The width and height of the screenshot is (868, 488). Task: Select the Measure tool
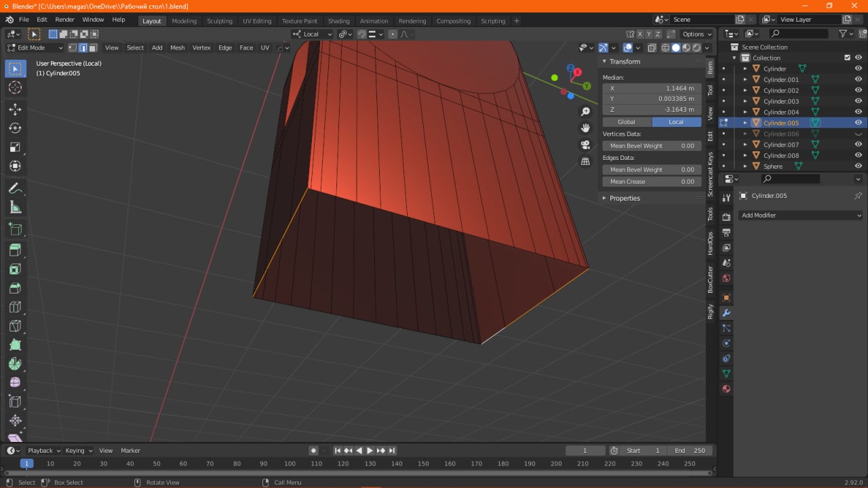15,207
